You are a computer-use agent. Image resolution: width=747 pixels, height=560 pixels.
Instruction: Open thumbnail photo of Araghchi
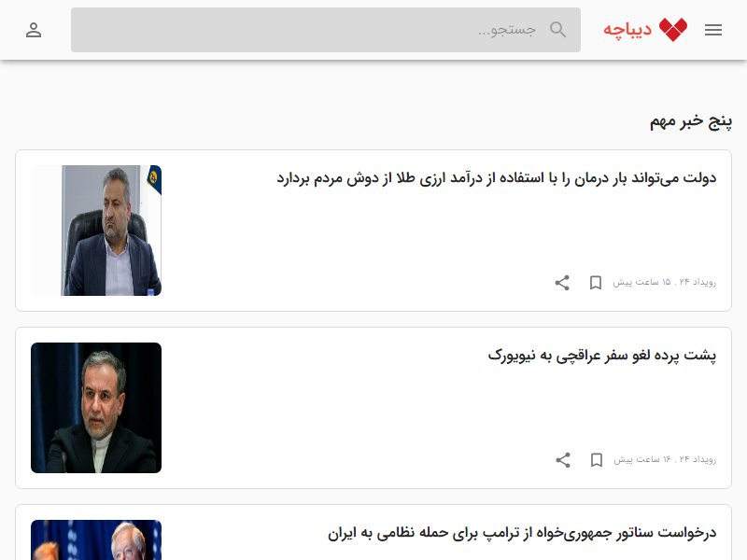(x=96, y=408)
